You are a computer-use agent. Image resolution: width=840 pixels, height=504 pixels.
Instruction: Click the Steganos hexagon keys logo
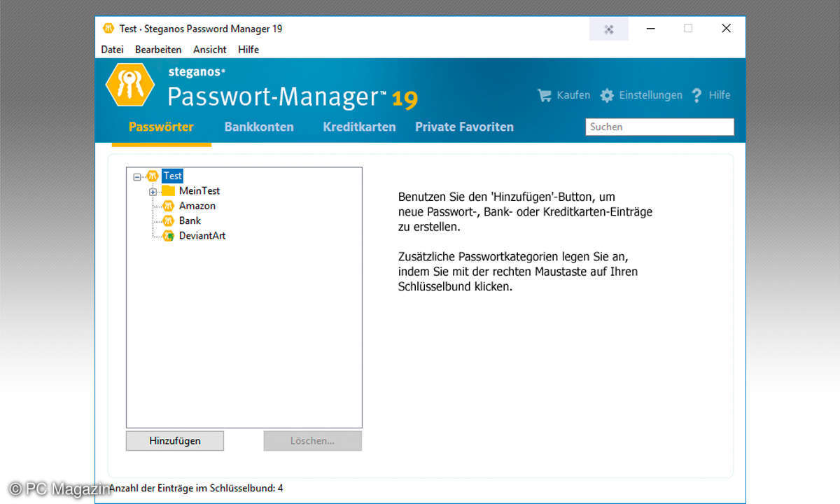point(129,85)
